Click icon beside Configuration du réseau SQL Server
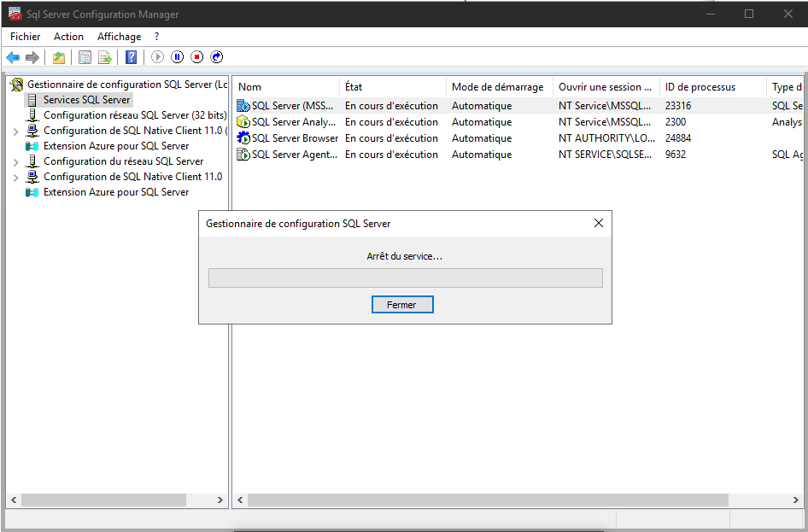 pos(32,161)
